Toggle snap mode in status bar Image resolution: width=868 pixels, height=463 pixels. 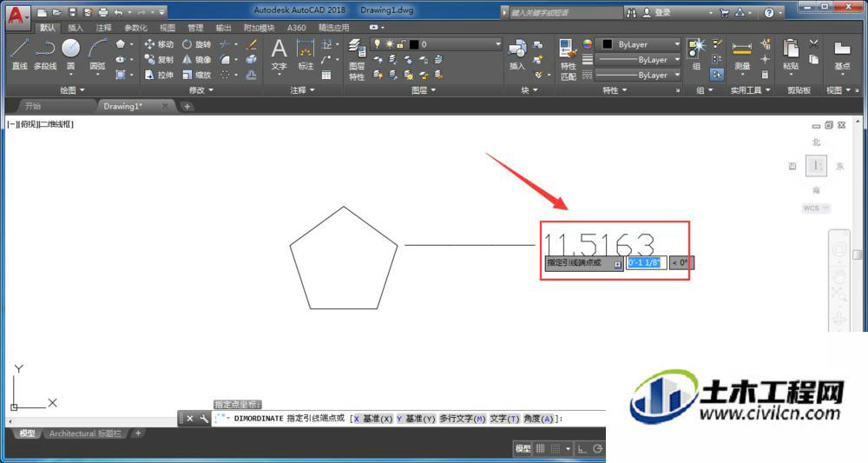tap(556, 448)
